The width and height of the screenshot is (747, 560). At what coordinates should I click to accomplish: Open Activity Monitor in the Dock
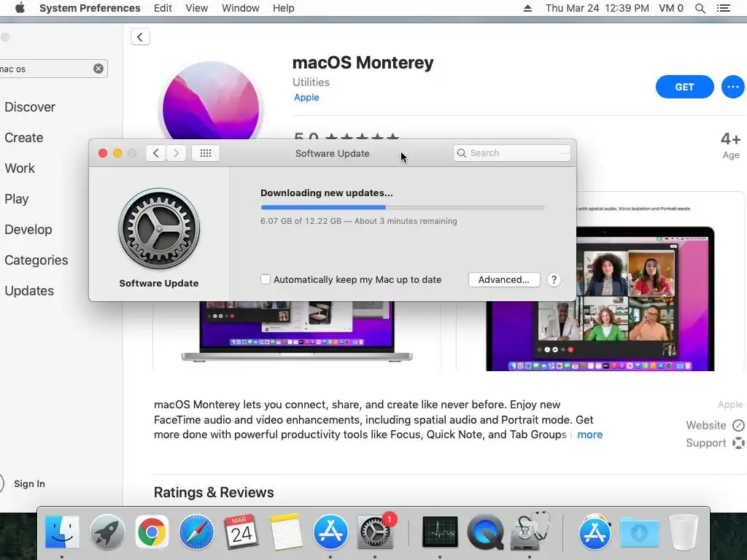440,532
